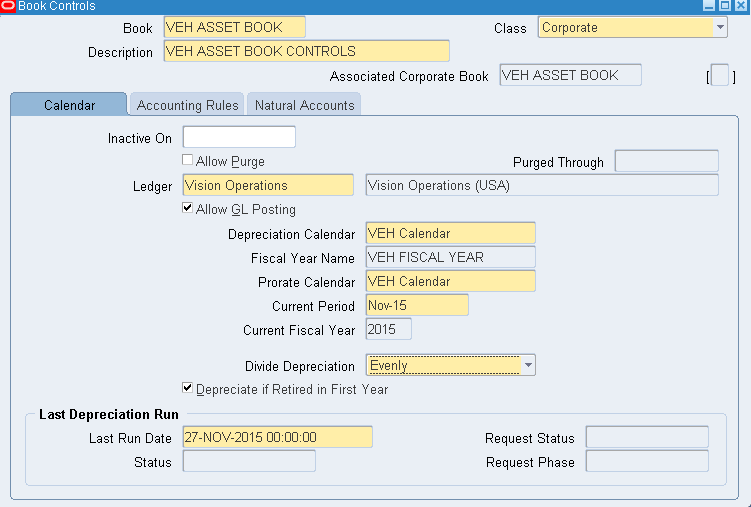Image resolution: width=751 pixels, height=507 pixels.
Task: Maximize the Book Controls window
Action: point(726,6)
